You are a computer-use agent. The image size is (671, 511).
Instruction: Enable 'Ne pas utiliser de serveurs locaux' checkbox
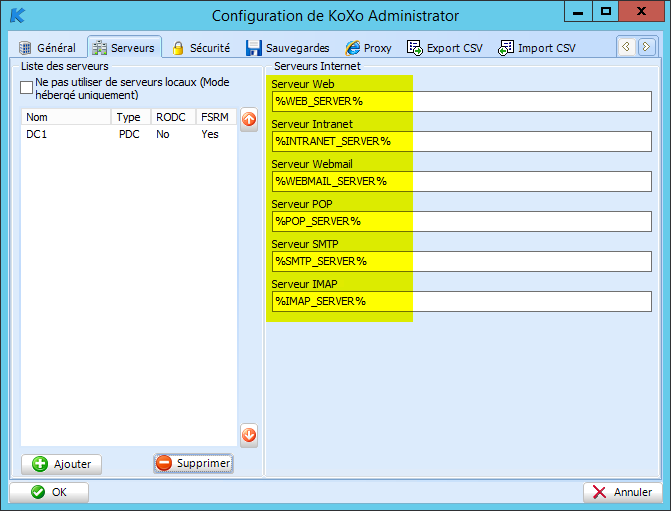pos(27,87)
